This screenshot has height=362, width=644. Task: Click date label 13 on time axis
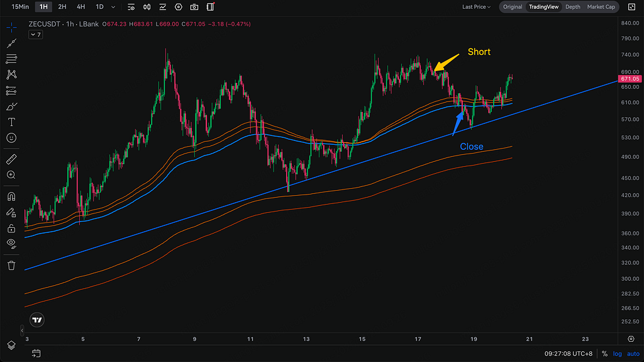click(306, 339)
